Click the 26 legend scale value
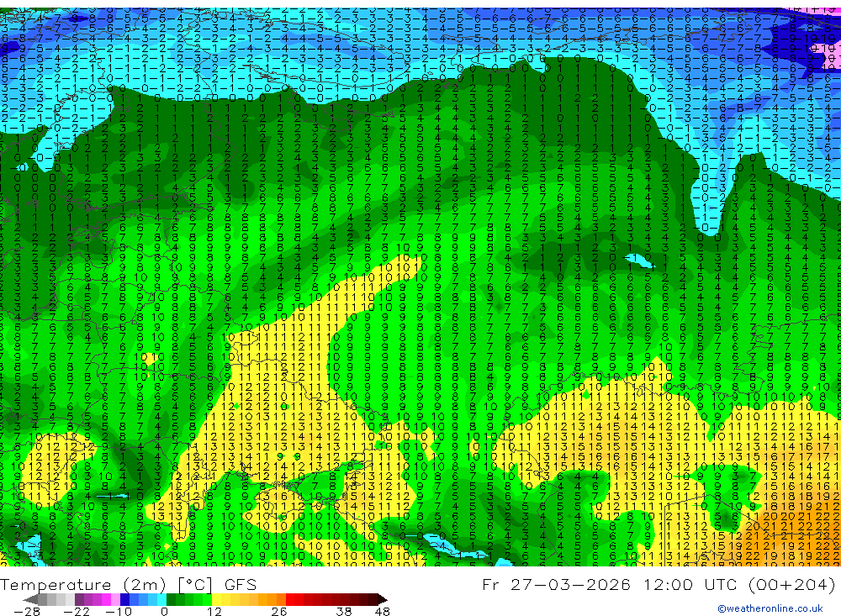Image resolution: width=841 pixels, height=616 pixels. (x=279, y=612)
